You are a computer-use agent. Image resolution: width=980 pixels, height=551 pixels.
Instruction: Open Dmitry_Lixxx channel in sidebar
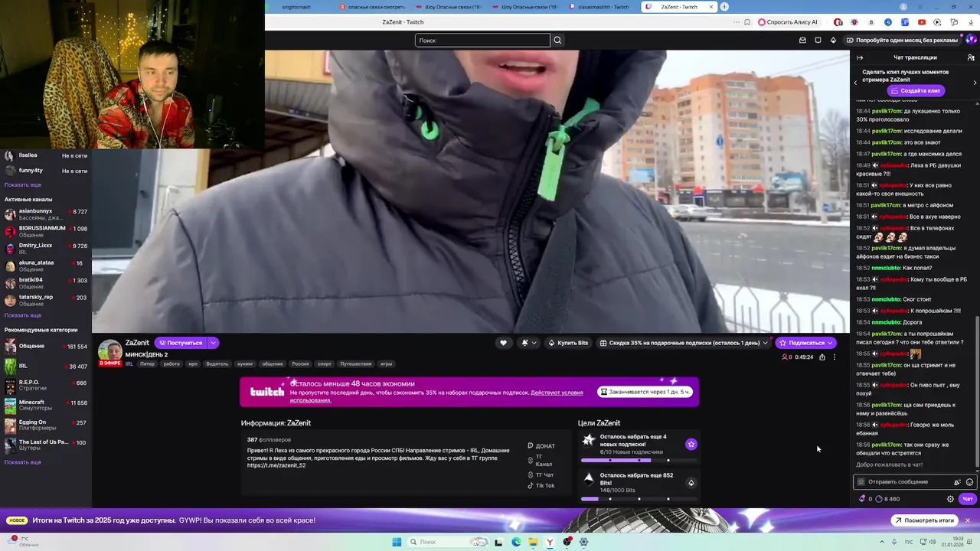[x=46, y=249]
